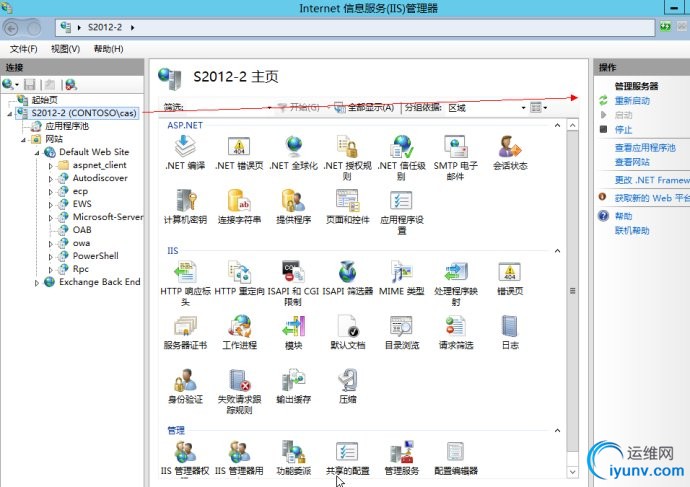
Task: Open ISAPI 和 CGI 限制 feature
Action: pos(294,283)
